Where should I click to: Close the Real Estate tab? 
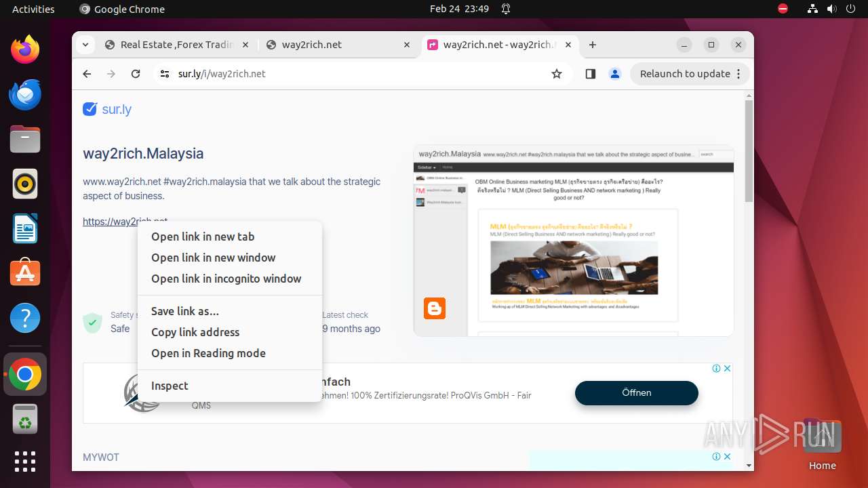click(x=245, y=45)
